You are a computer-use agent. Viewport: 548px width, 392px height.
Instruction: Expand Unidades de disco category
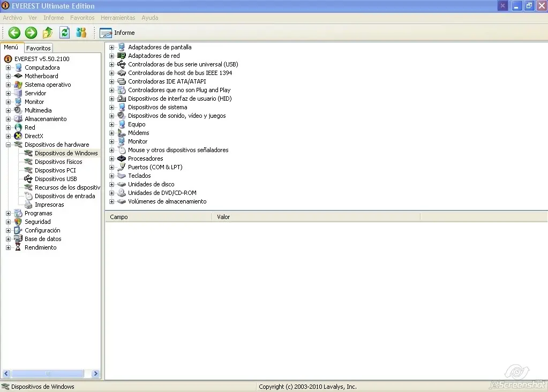point(111,184)
